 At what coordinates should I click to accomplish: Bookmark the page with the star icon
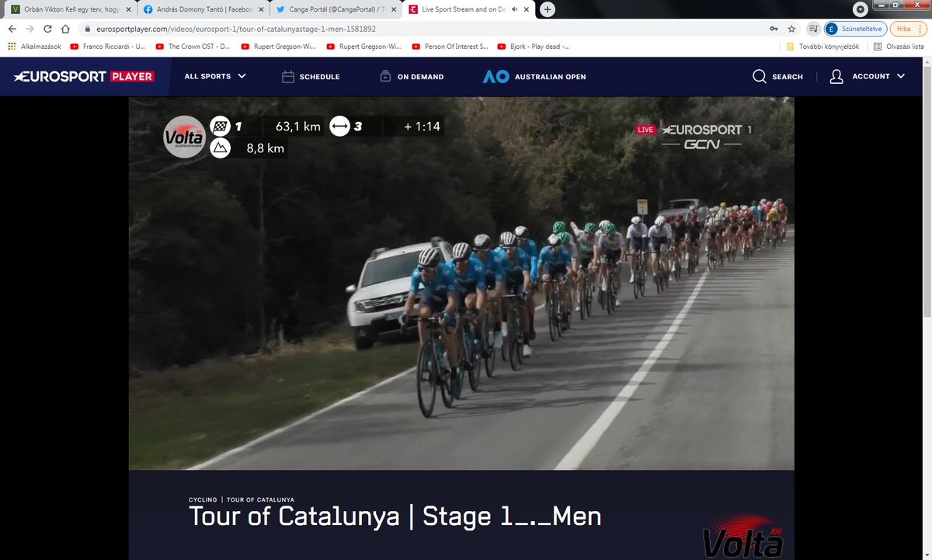coord(791,28)
